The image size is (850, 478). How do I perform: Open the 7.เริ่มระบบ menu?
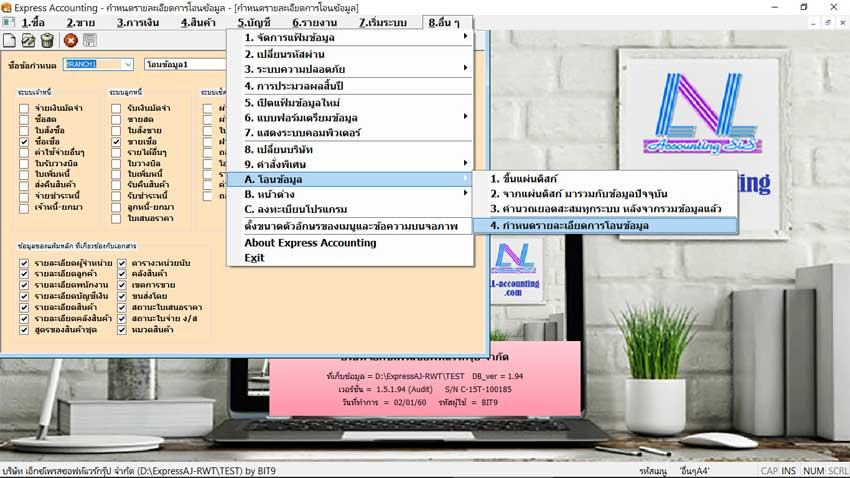point(383,23)
